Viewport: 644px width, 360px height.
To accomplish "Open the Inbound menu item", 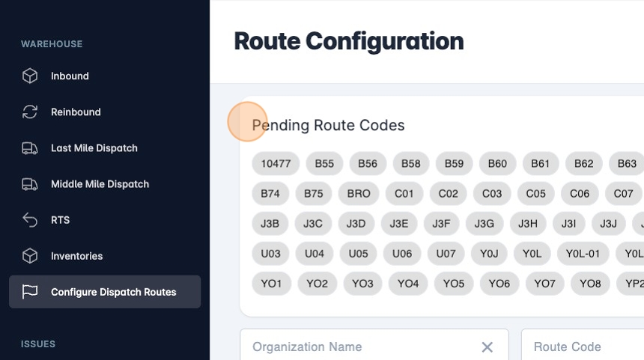I will [70, 76].
